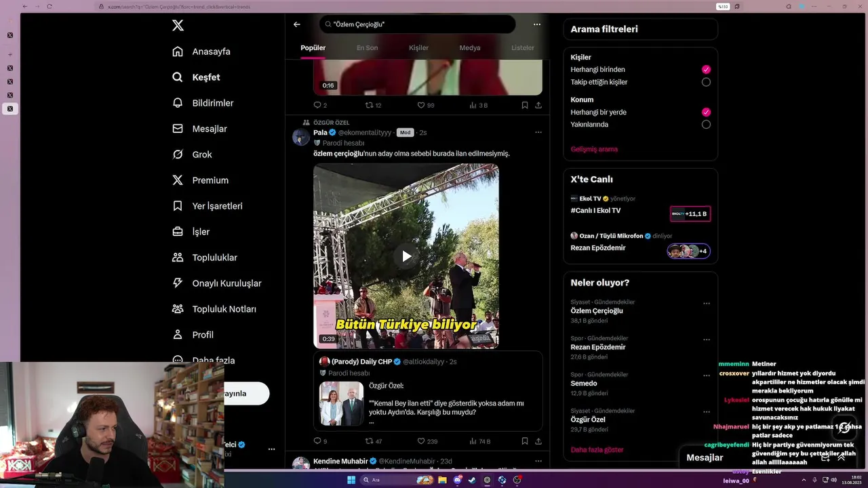Open Mesajlar in sidebar

(x=199, y=129)
